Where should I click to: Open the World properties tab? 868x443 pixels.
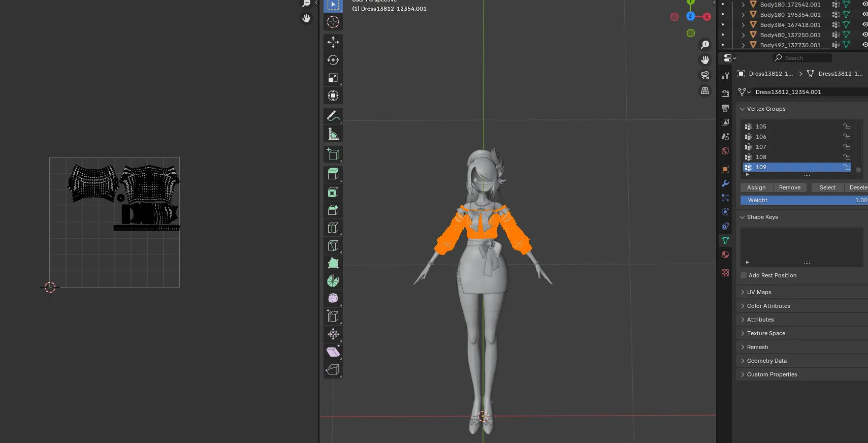pos(725,151)
